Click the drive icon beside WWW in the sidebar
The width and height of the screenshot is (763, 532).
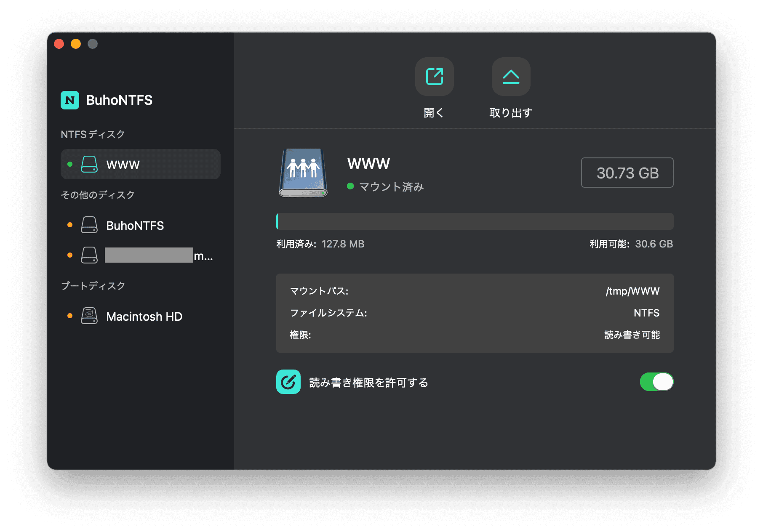point(89,164)
